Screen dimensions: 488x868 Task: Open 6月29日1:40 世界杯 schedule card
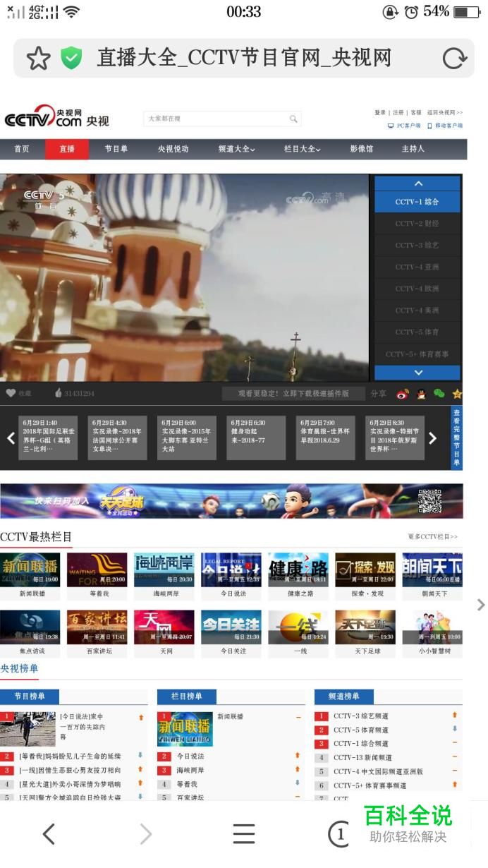coord(48,438)
